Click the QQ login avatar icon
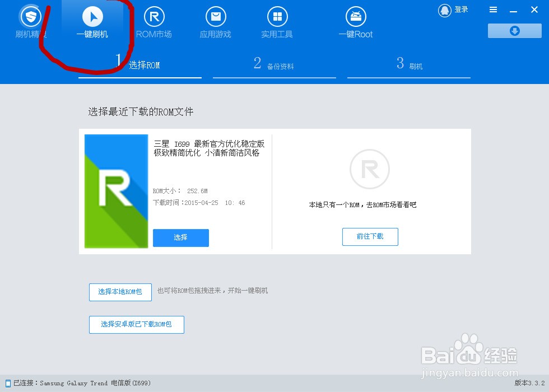The image size is (549, 392). tap(445, 11)
